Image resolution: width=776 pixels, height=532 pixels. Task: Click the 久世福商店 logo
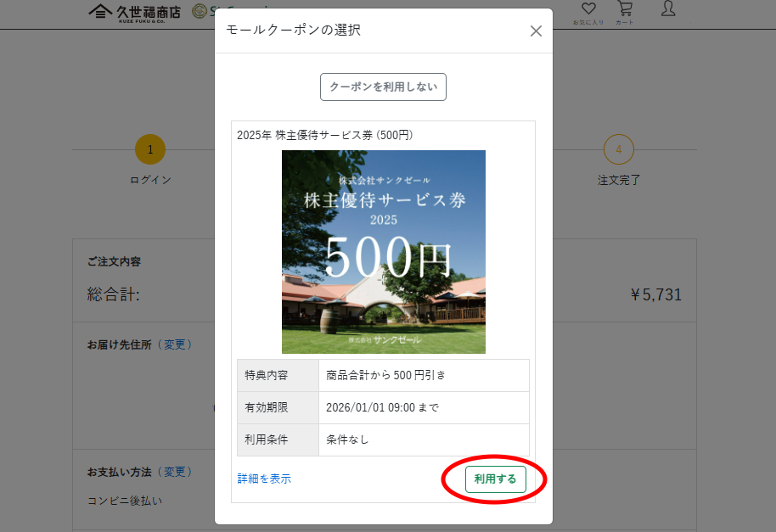(x=135, y=13)
